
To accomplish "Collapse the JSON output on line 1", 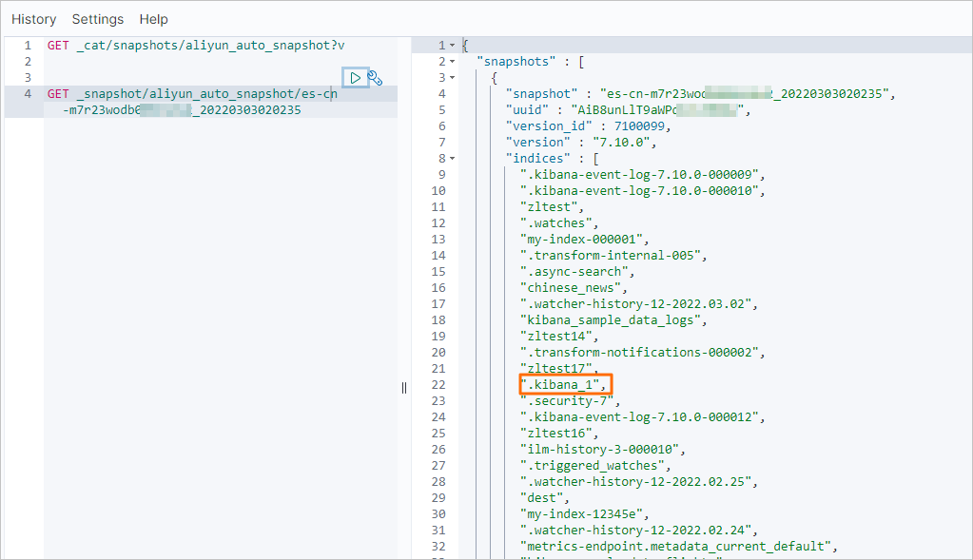I will click(x=454, y=45).
